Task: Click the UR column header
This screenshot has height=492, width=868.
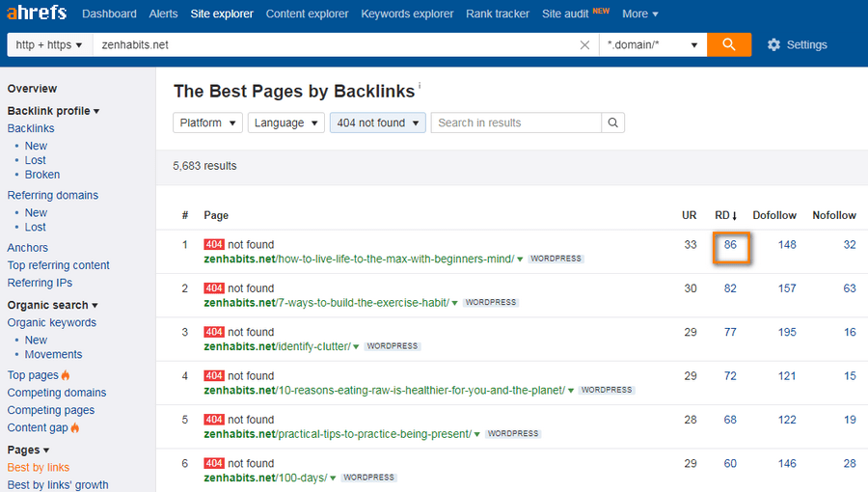Action: (x=690, y=215)
